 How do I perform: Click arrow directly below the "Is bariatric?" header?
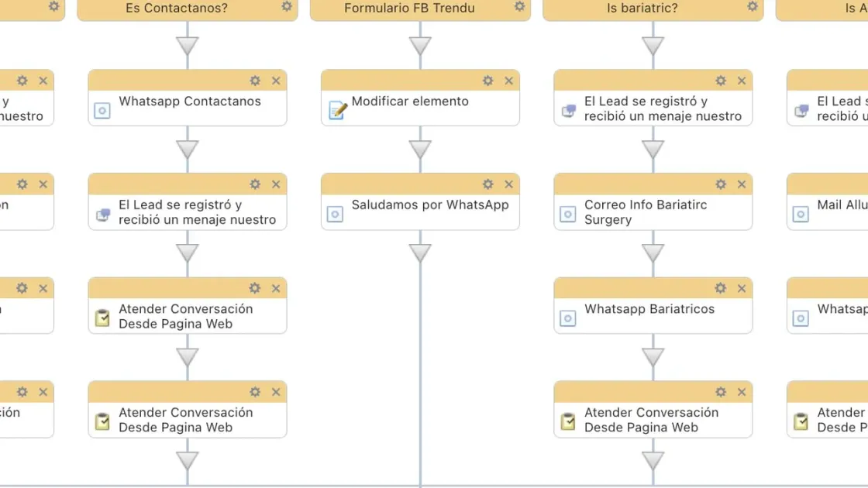653,46
